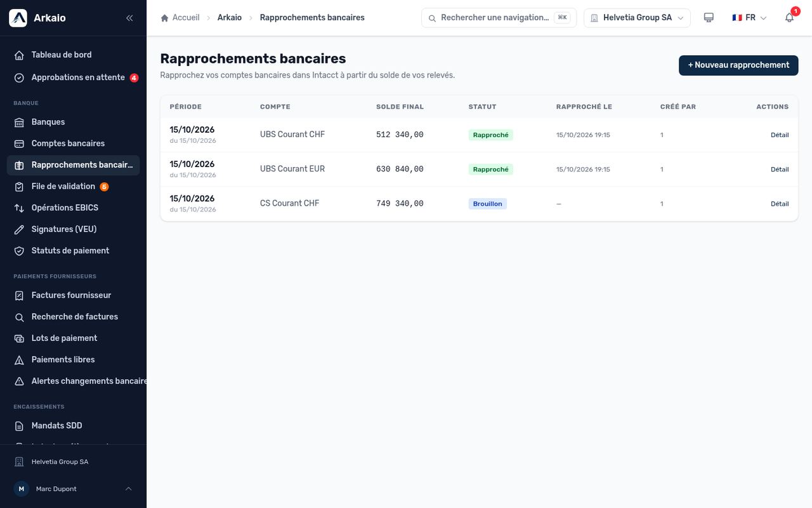Image resolution: width=812 pixels, height=508 pixels.
Task: Click the home icon in breadcrumb
Action: point(165,18)
